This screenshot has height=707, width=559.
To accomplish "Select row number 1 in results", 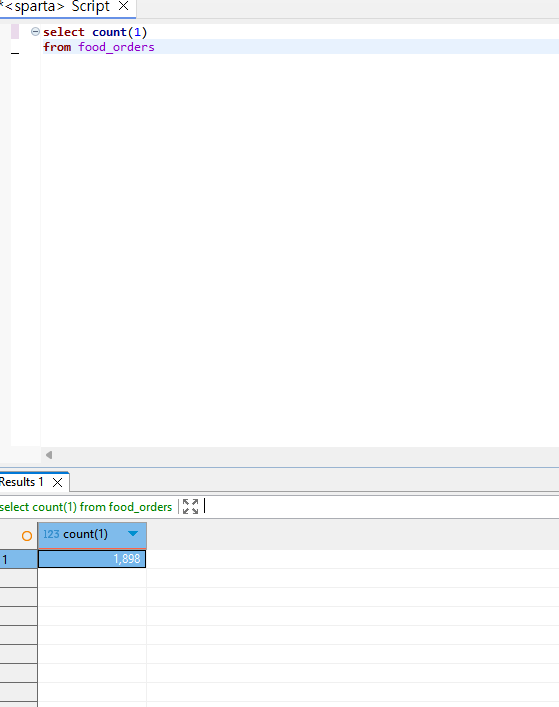I will pyautogui.click(x=18, y=560).
